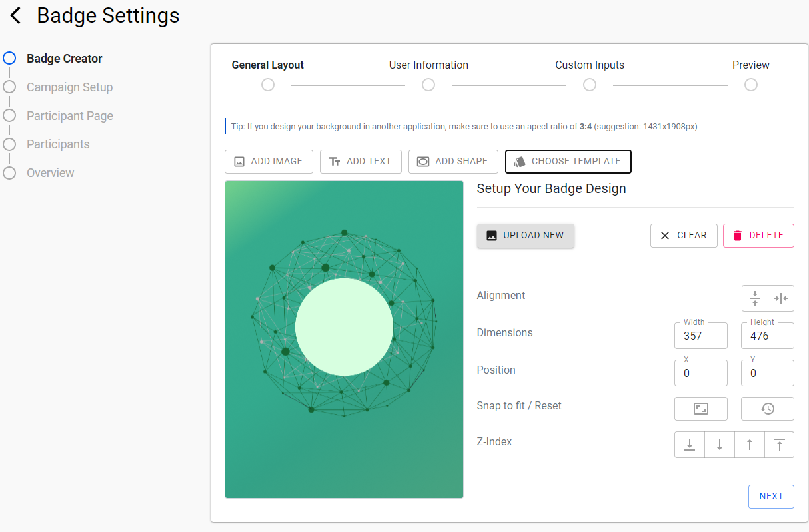
Task: Select the Custom Inputs step circle
Action: pyautogui.click(x=589, y=84)
